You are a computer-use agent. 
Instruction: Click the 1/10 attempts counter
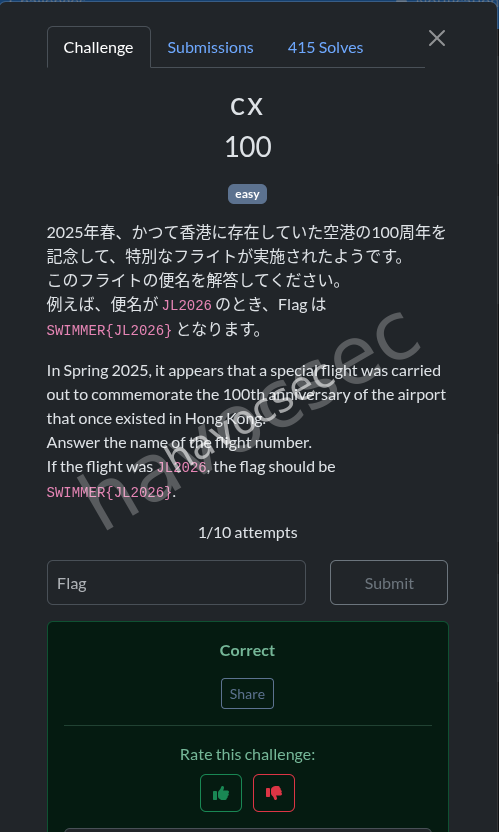click(x=248, y=532)
